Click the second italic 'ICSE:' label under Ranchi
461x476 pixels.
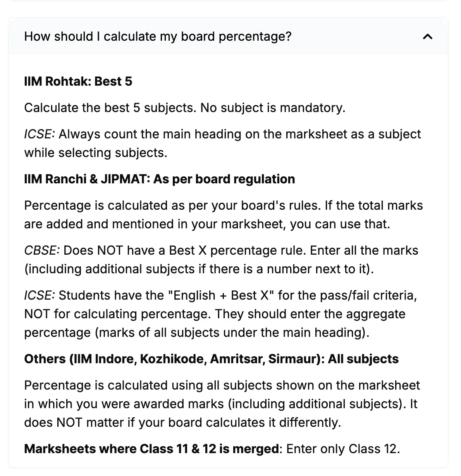40,295
